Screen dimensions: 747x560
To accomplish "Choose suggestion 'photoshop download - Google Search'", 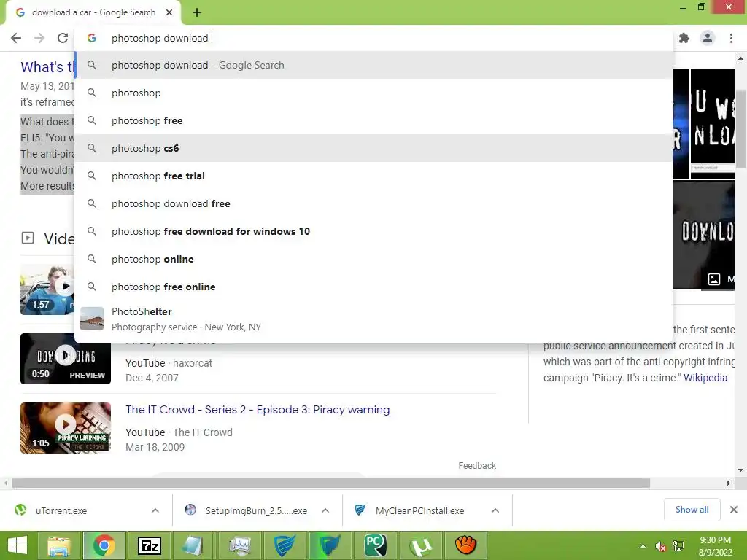I will (x=374, y=65).
